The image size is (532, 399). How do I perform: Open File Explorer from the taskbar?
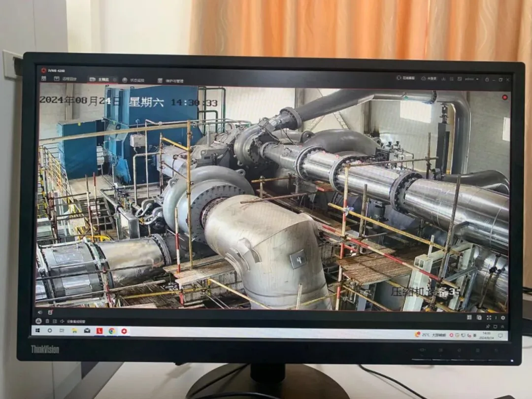click(x=74, y=331)
